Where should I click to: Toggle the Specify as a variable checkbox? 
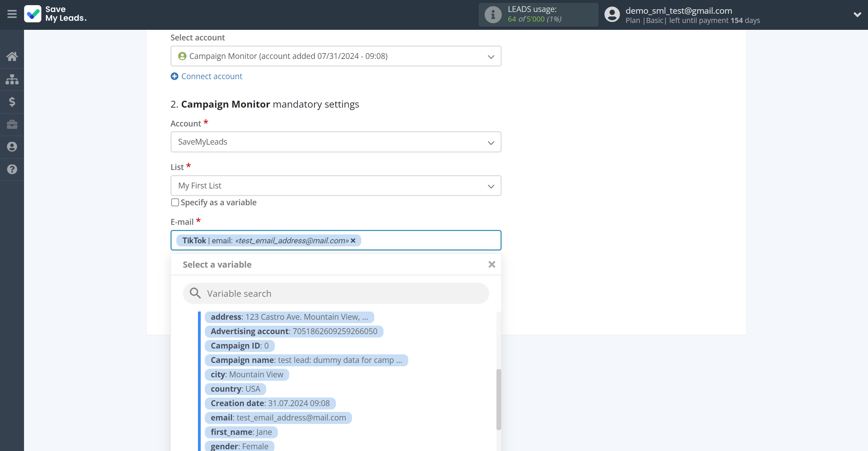175,202
